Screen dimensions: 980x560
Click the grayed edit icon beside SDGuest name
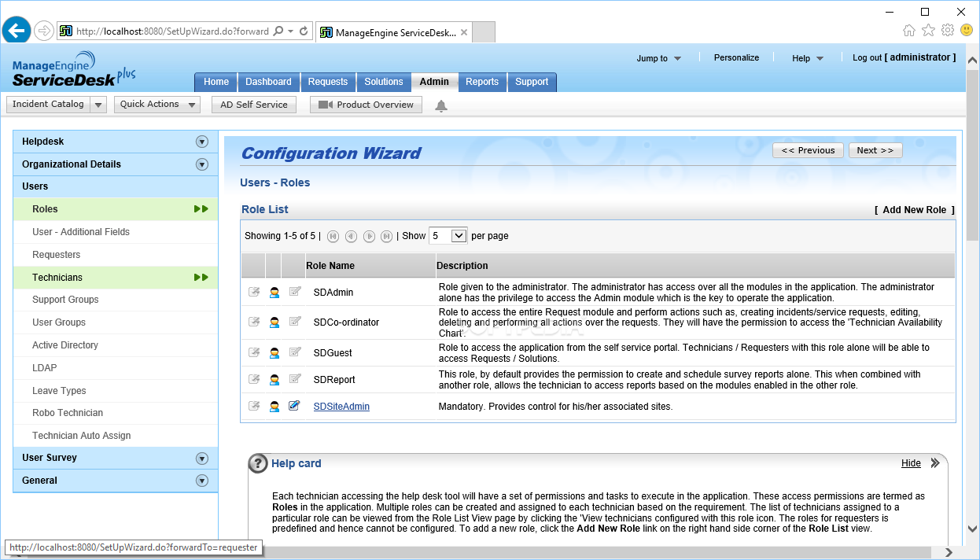[294, 352]
